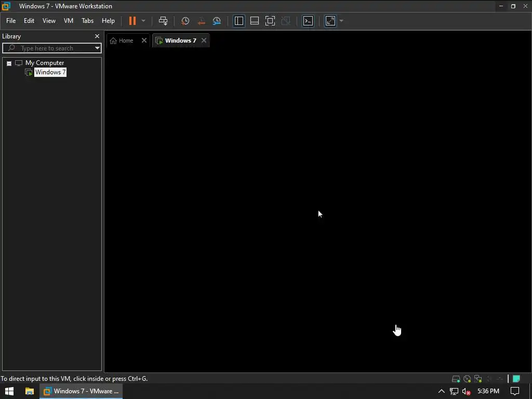Close the Home tab
The width and height of the screenshot is (532, 399).
144,41
